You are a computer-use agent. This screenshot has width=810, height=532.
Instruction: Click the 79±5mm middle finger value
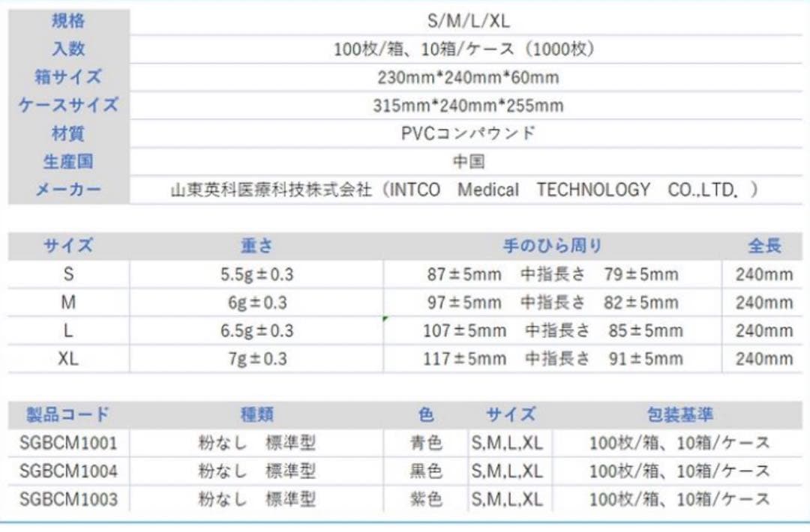641,274
